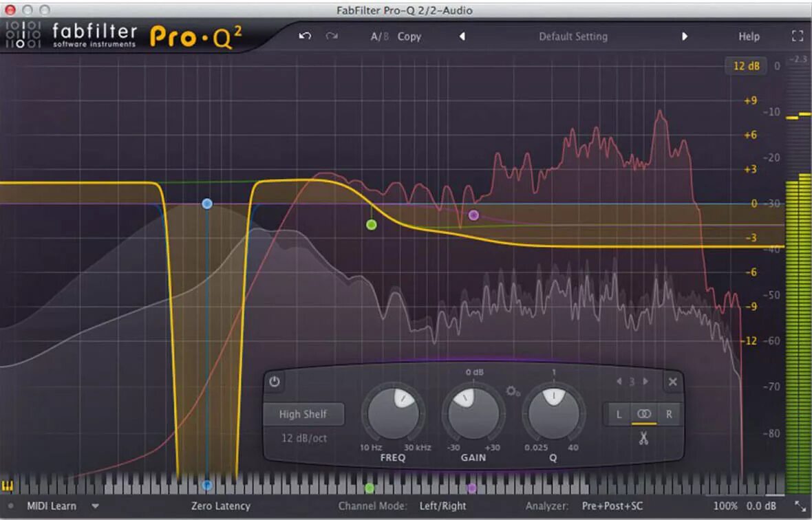This screenshot has width=812, height=520.
Task: Click the 0.0 dB output gain value
Action: (761, 506)
